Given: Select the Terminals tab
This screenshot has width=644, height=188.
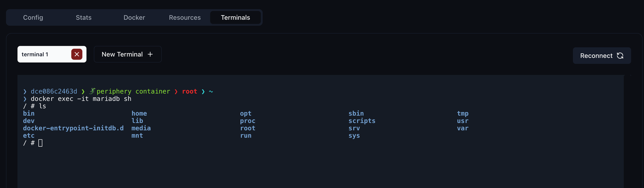Looking at the screenshot, I should (x=235, y=17).
